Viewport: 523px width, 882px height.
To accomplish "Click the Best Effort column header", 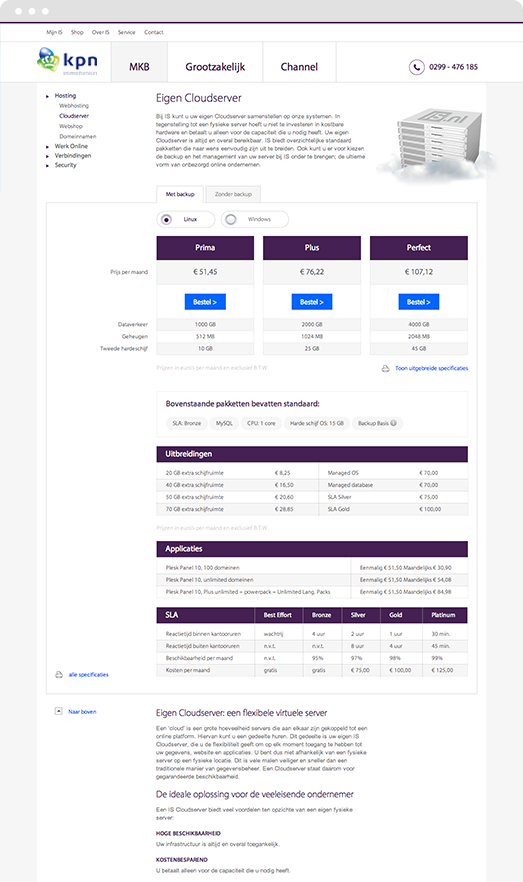I will point(278,615).
